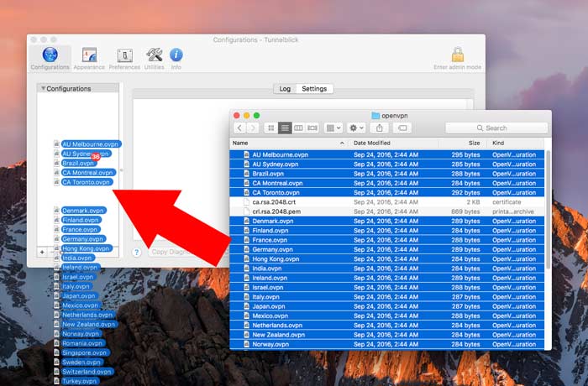Click the file icon beside crl.rsa.2048.pem
This screenshot has width=588, height=386.
click(x=246, y=211)
